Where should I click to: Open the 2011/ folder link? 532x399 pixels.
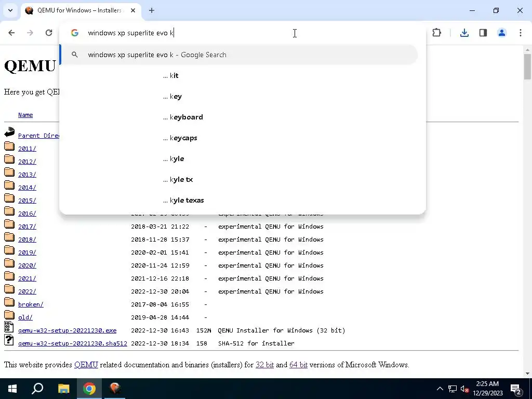27,149
